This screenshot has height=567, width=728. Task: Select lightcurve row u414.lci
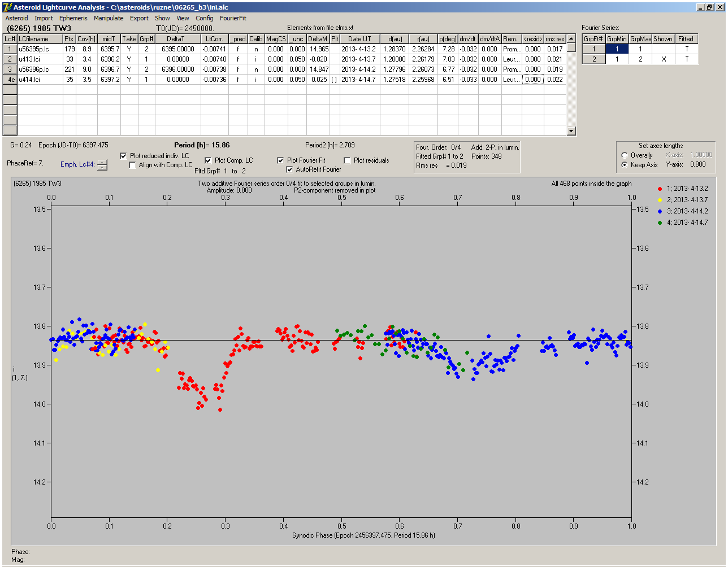285,80
